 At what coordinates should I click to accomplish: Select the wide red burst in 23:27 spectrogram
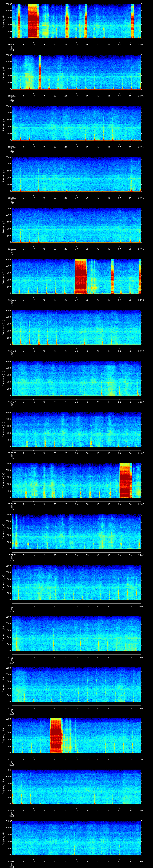click(x=81, y=276)
